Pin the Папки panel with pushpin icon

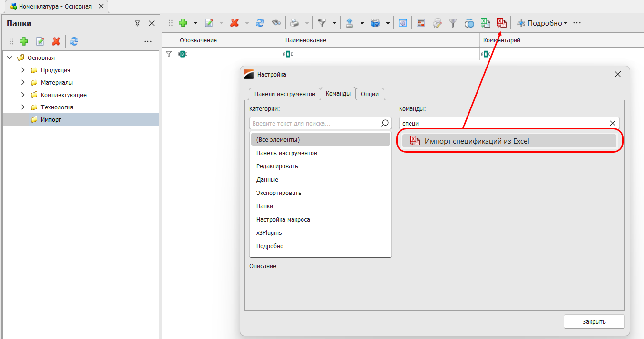[137, 23]
